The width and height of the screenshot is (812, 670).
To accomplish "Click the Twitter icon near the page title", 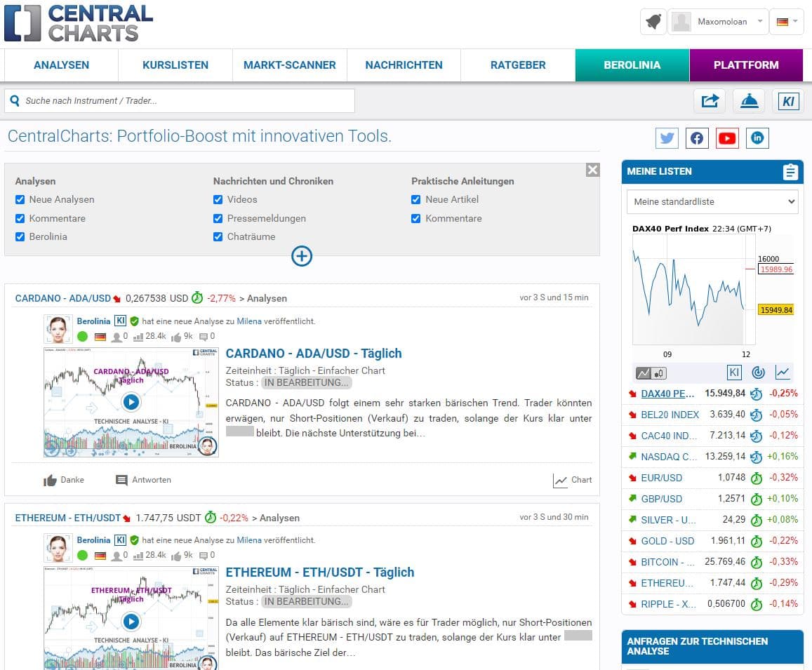I will coord(667,138).
